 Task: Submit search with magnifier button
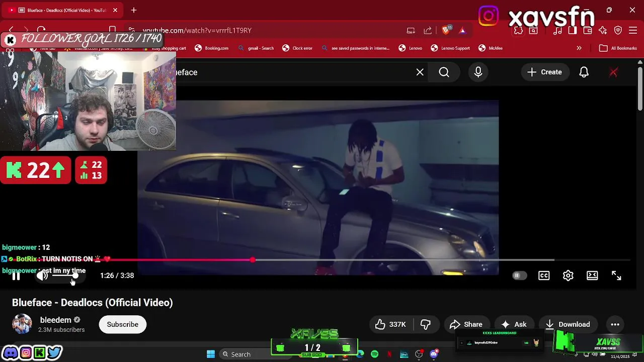[444, 72]
